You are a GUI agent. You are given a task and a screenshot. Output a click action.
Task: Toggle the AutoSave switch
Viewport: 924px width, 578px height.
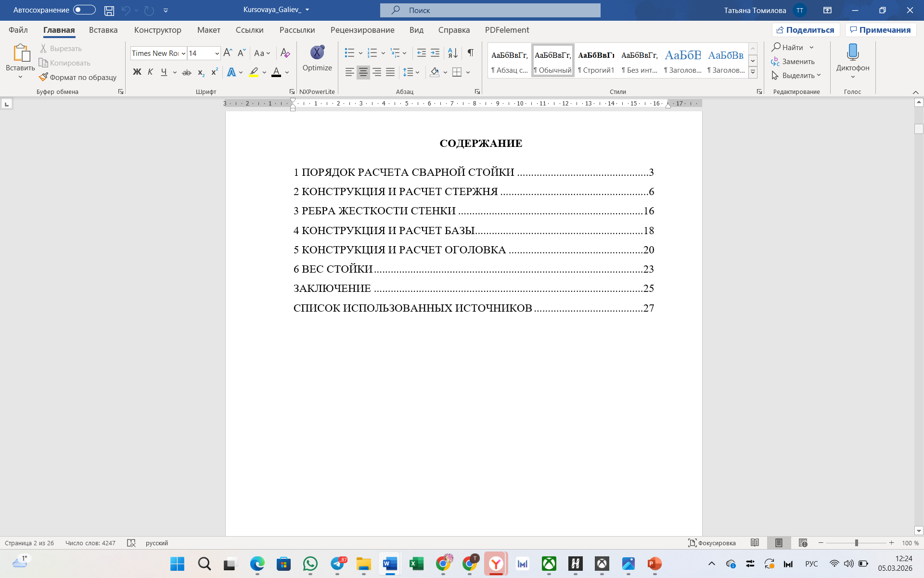click(x=84, y=10)
